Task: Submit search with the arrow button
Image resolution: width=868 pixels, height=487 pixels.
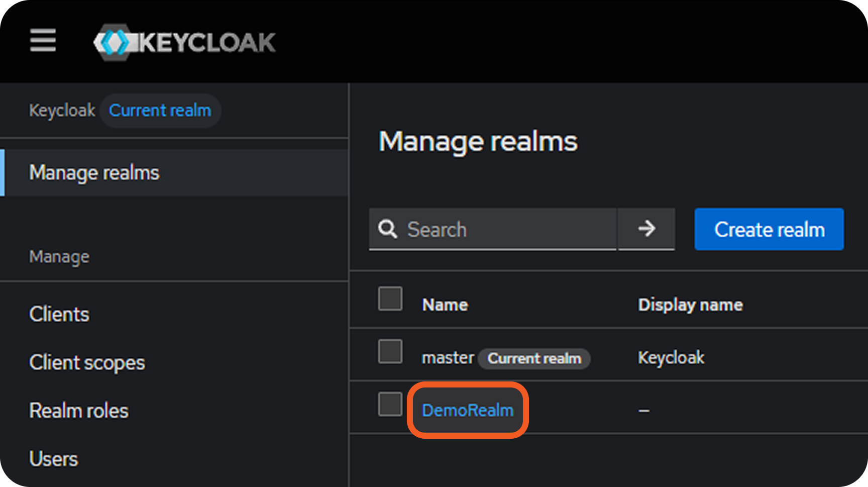Action: point(646,229)
